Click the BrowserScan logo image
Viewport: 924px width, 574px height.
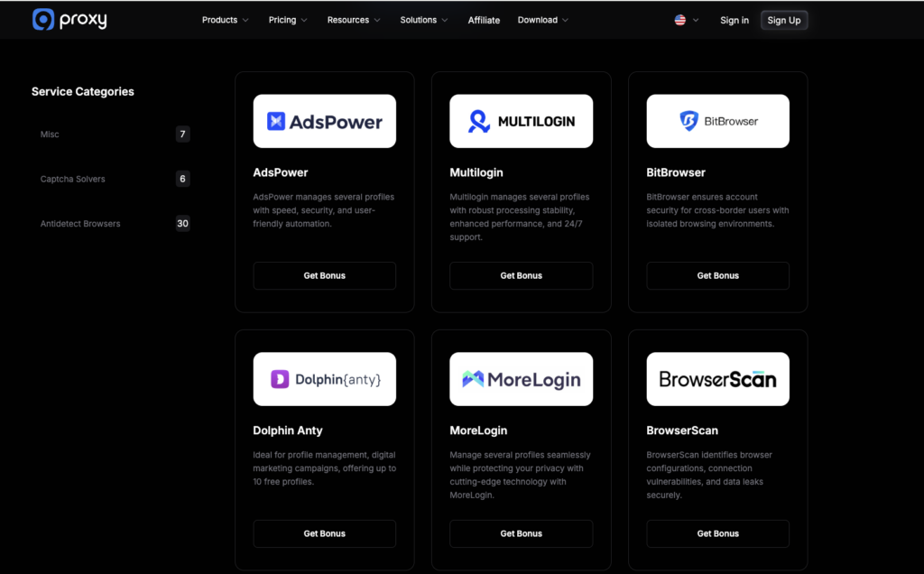[x=717, y=379]
